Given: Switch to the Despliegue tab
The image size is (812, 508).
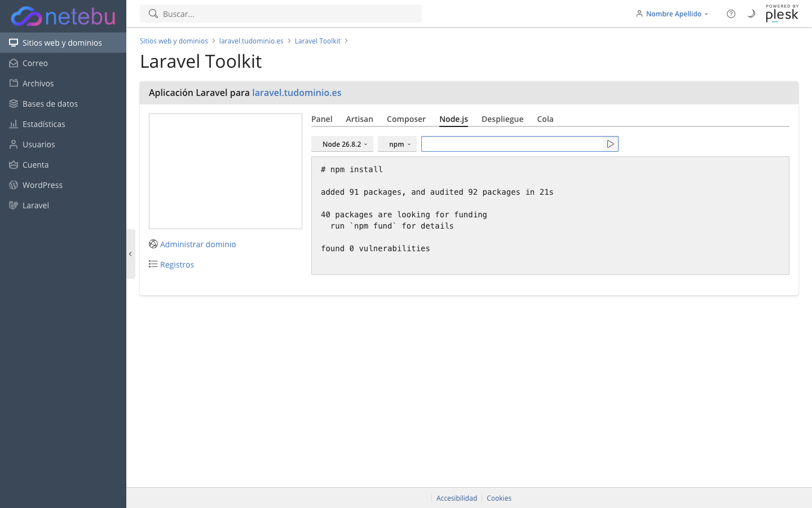Looking at the screenshot, I should click(x=502, y=119).
